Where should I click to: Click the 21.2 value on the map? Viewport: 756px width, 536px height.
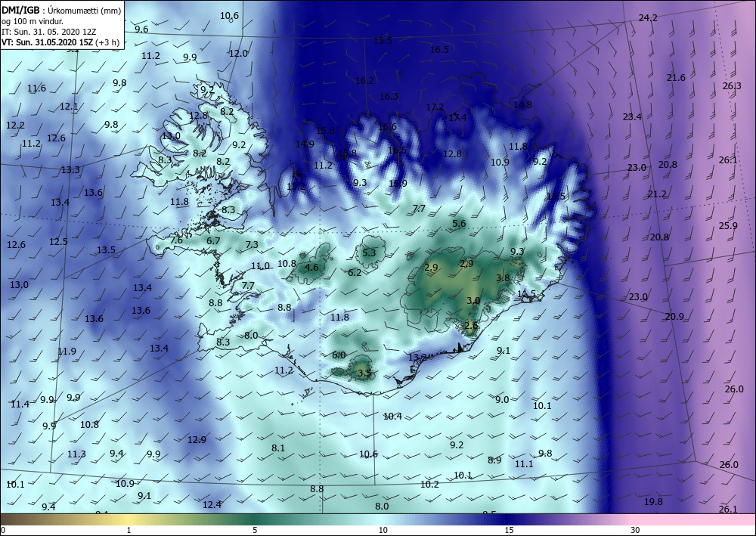point(657,194)
